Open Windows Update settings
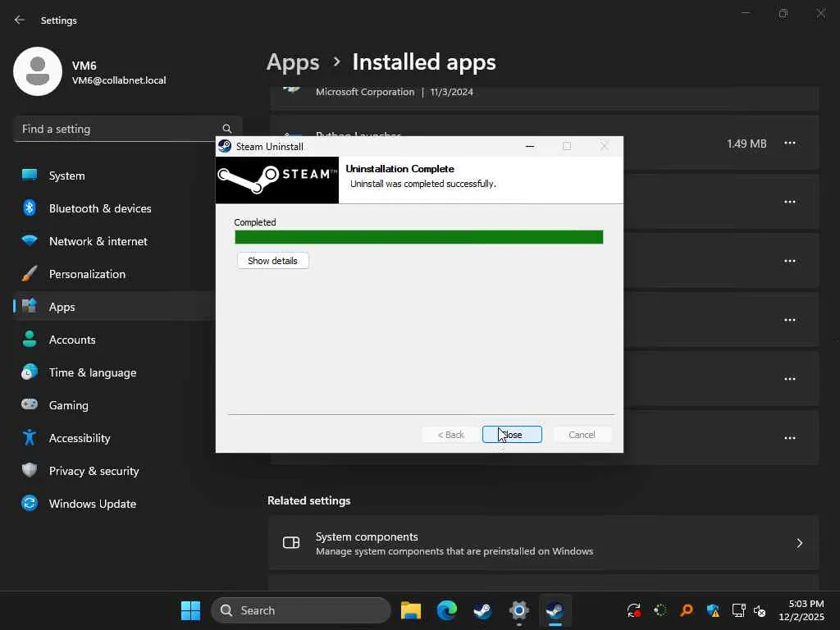Viewport: 840px width, 630px height. coord(114,504)
